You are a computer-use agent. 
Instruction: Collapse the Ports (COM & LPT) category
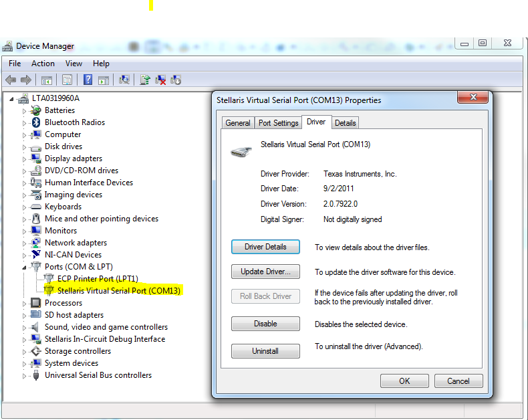pos(24,268)
